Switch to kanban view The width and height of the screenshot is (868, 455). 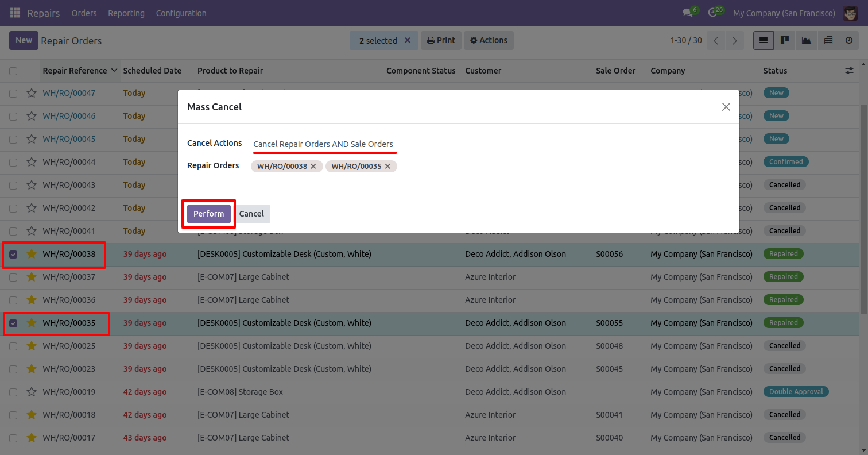784,41
